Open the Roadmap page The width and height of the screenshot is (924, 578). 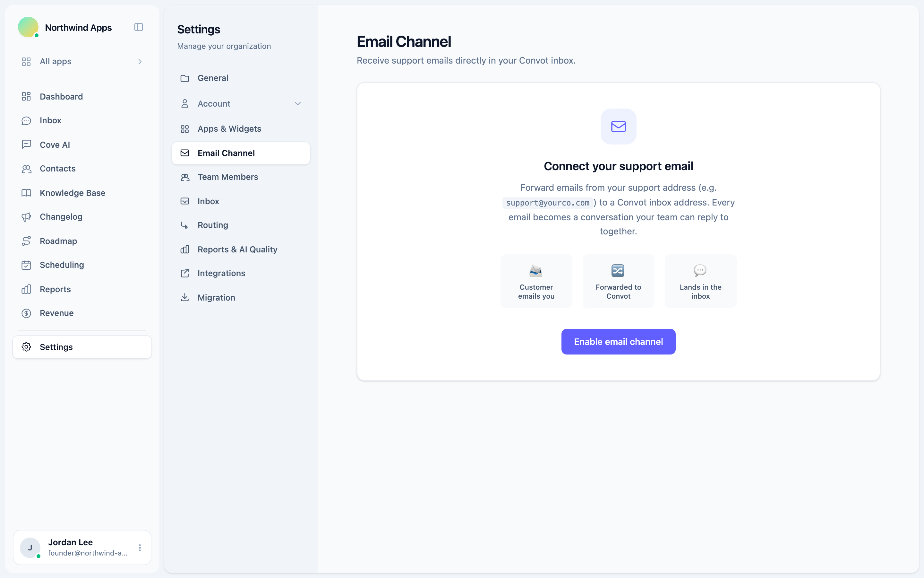82,241
